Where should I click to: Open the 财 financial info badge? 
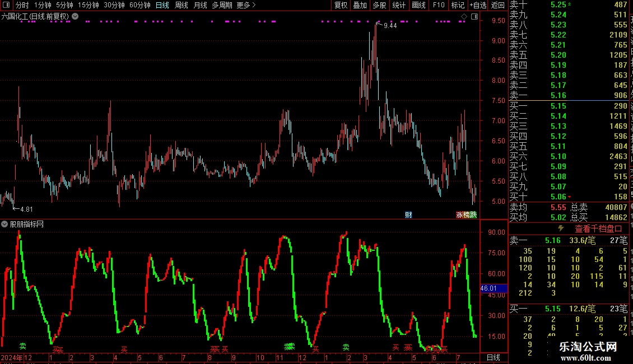408,214
